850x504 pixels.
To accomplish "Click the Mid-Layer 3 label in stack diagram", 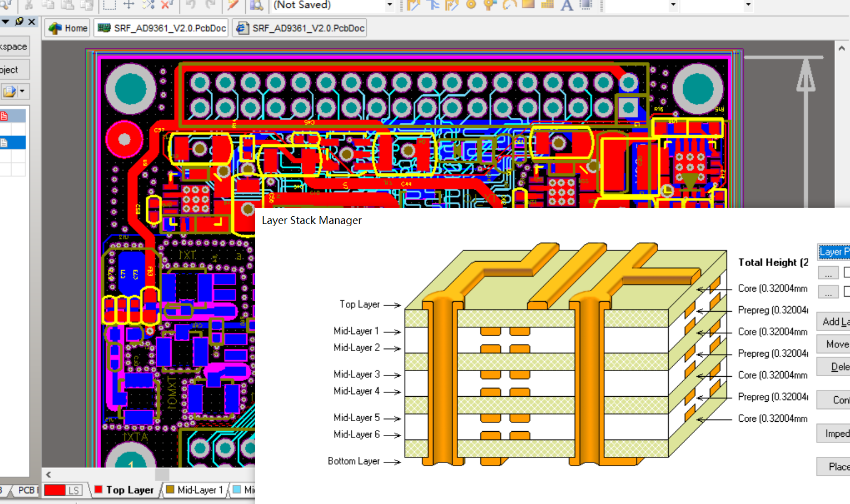I will click(x=356, y=374).
